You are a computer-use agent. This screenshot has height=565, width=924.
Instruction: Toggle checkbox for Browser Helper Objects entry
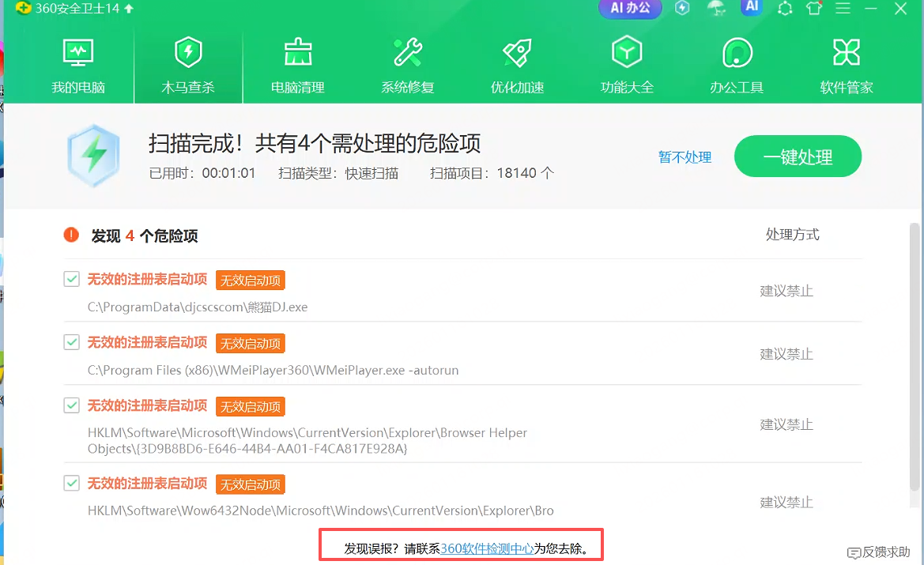pyautogui.click(x=71, y=405)
